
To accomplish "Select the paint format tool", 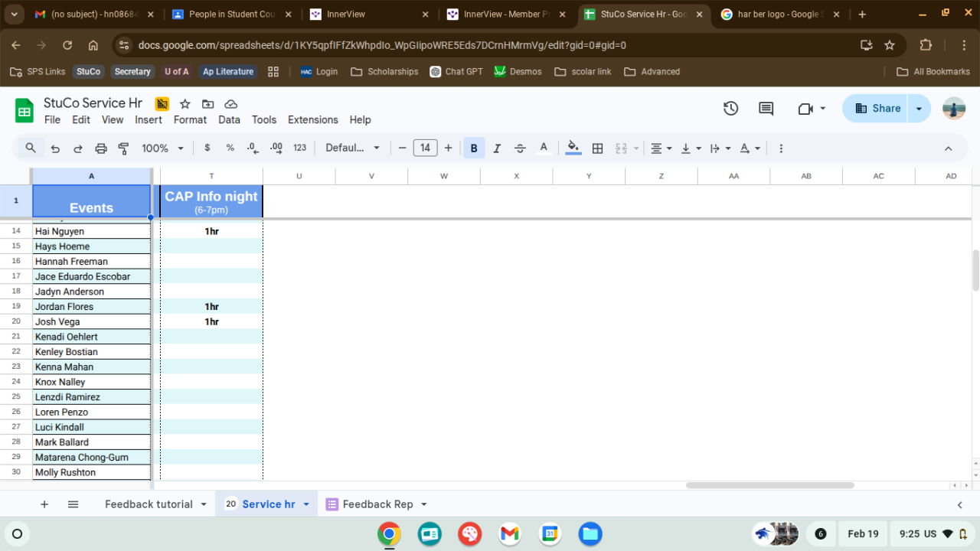I will click(123, 148).
